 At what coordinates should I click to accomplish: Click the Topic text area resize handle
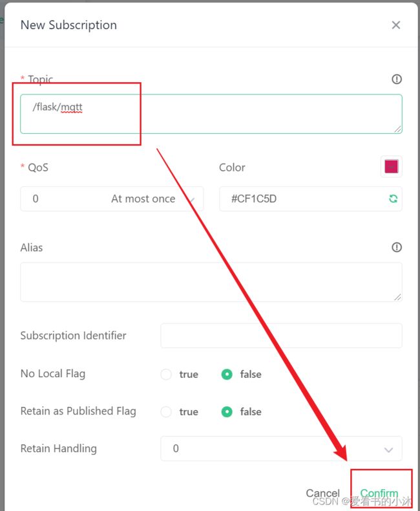[398, 129]
